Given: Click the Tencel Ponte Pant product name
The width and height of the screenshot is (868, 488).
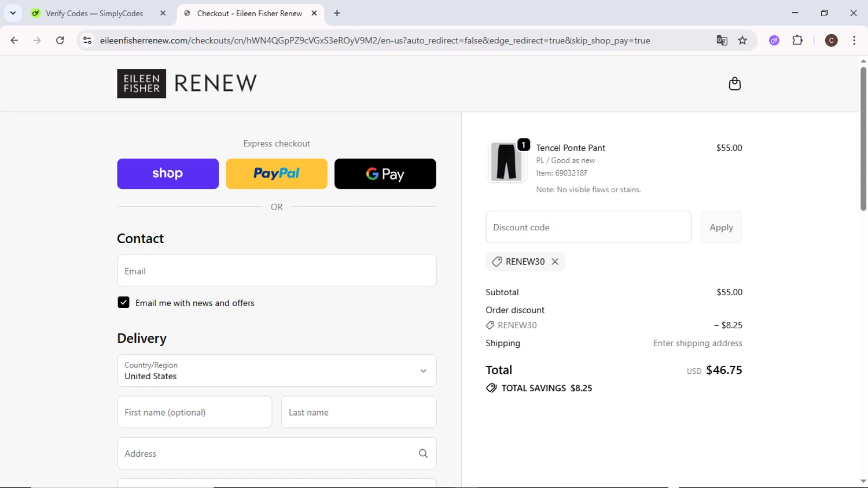Looking at the screenshot, I should point(571,148).
